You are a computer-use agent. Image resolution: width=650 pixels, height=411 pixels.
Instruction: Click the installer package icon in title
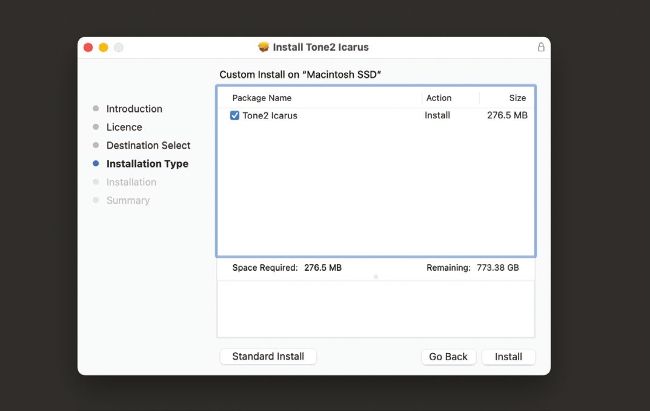[x=263, y=47]
